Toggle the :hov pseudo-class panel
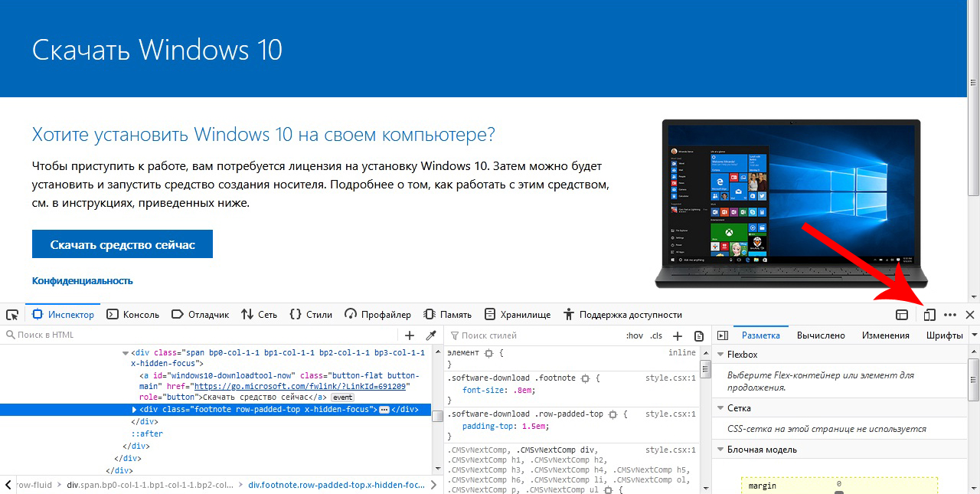This screenshot has width=980, height=494. pos(635,335)
